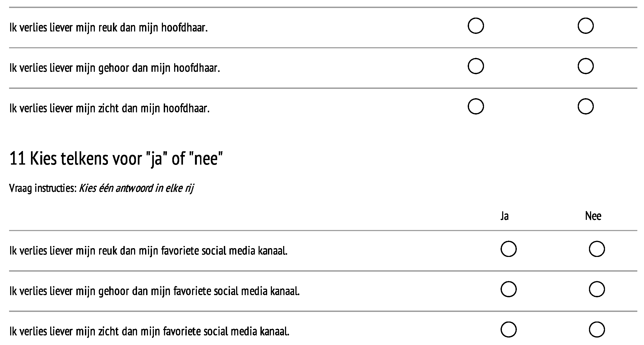This screenshot has height=345, width=644.
Task: Select Nee for gehoor versus social media kanaal
Action: pyautogui.click(x=596, y=289)
